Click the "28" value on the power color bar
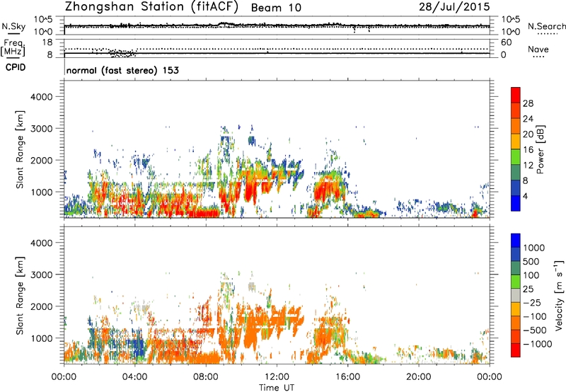This screenshot has height=392, width=566. [528, 103]
